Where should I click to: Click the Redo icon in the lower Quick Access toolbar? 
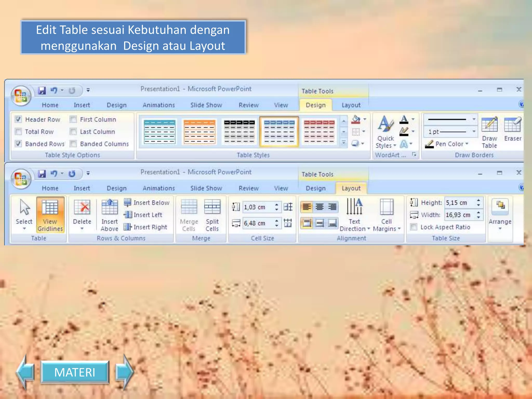tap(72, 174)
